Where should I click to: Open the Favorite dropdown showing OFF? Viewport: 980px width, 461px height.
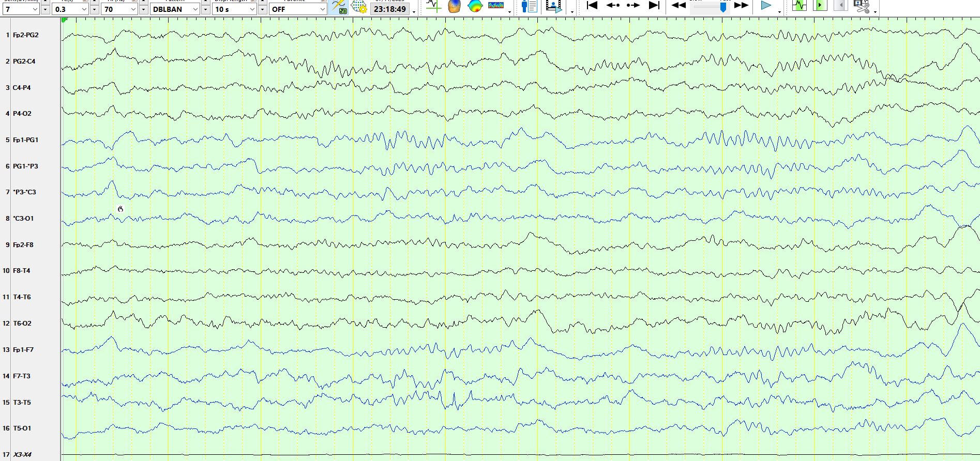tap(298, 9)
